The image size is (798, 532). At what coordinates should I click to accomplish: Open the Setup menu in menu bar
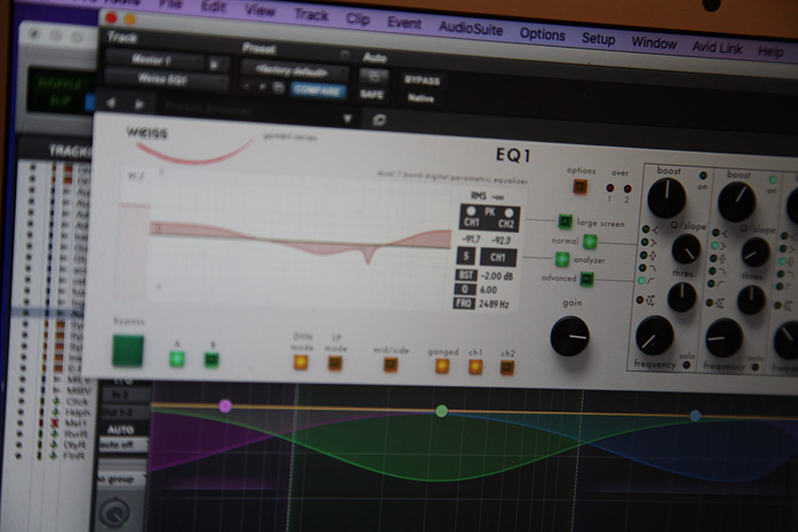tap(598, 39)
